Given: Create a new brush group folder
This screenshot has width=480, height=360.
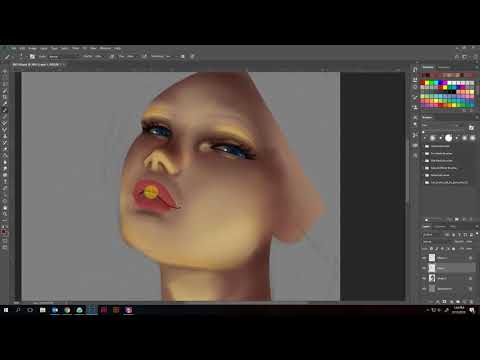Looking at the screenshot, I should point(457,219).
